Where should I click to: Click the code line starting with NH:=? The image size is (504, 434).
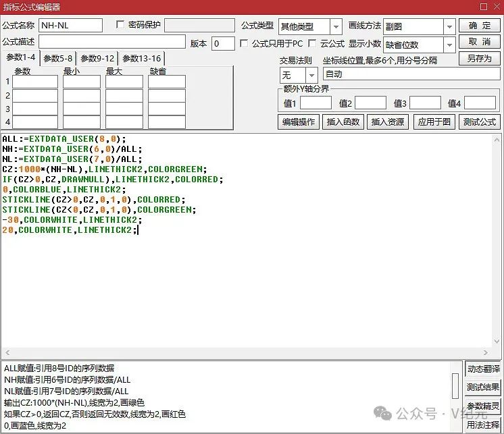(72, 149)
